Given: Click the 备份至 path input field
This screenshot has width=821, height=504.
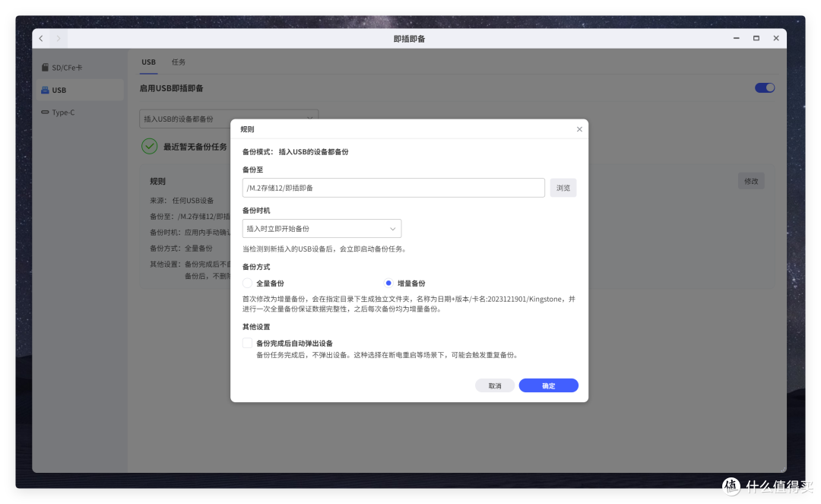Looking at the screenshot, I should 393,188.
